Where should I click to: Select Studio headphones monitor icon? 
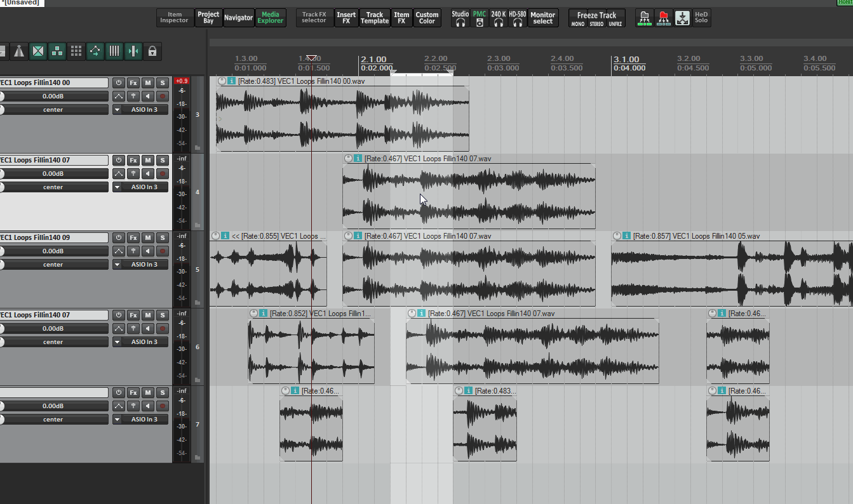[x=460, y=18]
